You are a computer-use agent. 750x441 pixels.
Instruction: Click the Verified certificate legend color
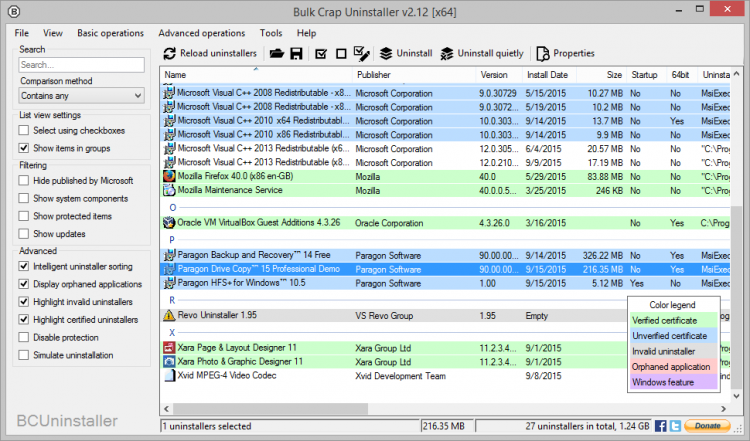click(673, 320)
